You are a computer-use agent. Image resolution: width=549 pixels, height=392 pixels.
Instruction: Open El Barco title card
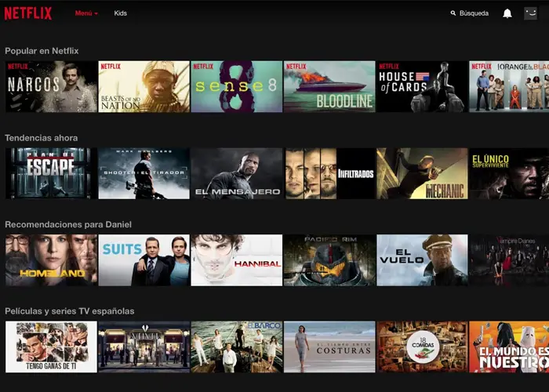click(x=237, y=347)
